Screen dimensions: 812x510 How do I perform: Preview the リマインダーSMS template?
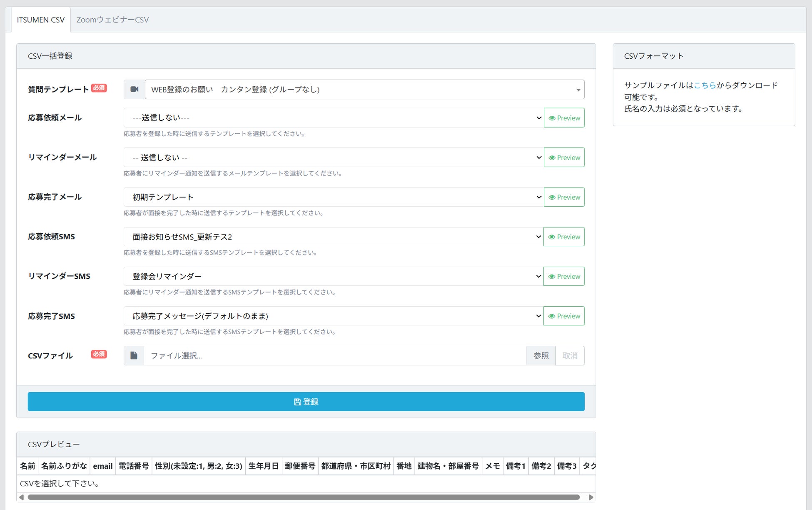(x=564, y=276)
